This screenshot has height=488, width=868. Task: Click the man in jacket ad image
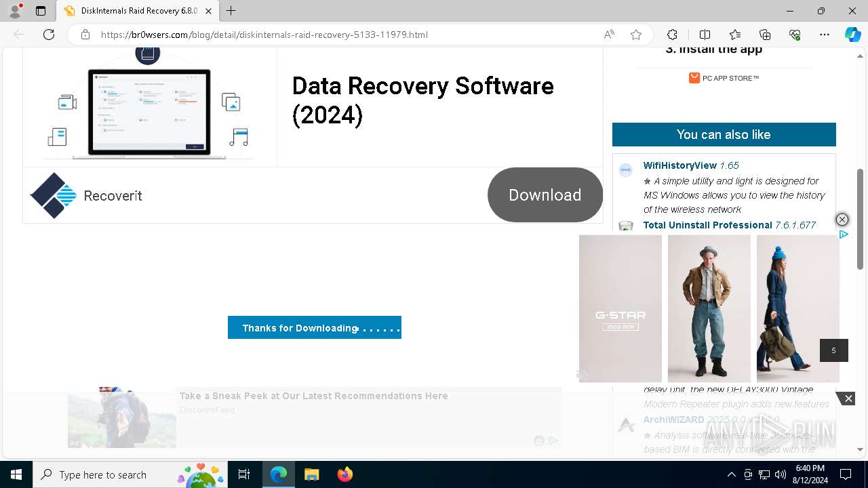[x=709, y=308]
